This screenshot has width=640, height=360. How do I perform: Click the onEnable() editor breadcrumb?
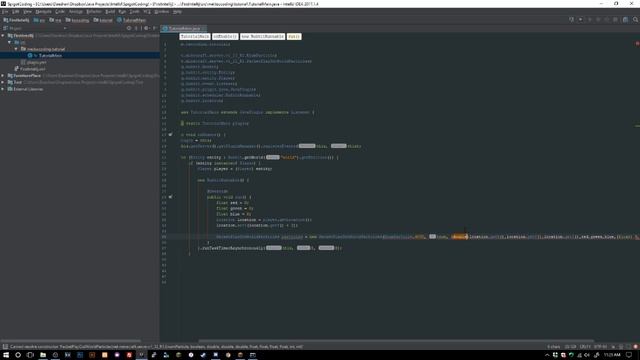tap(225, 37)
